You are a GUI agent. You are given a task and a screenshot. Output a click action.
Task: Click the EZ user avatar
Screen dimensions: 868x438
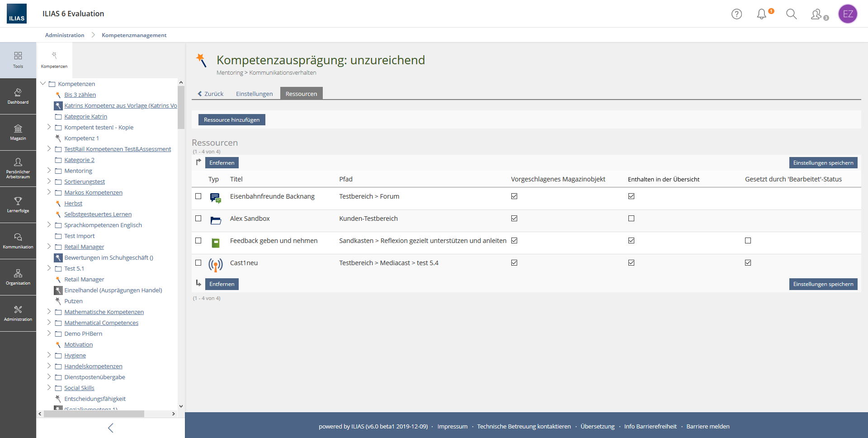(x=848, y=14)
